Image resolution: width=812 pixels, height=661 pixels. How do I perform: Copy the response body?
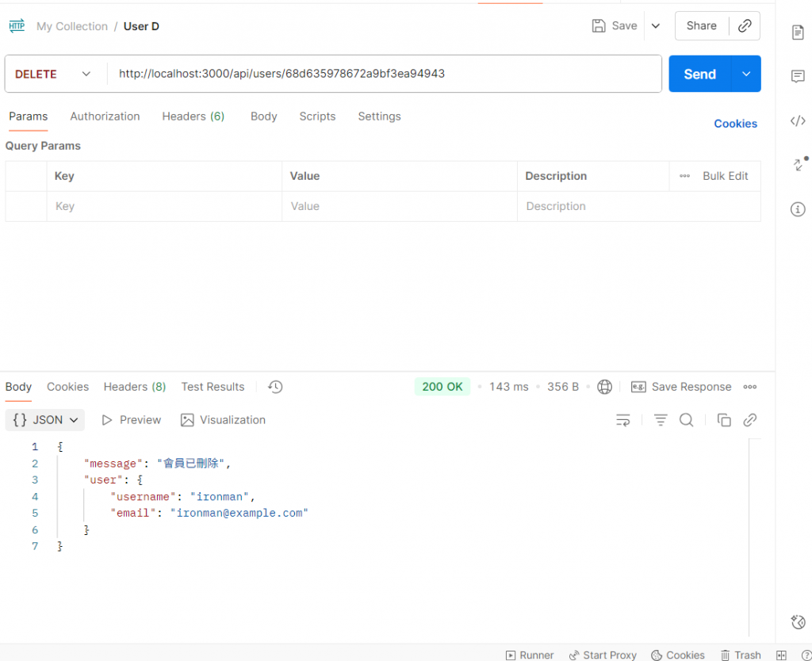tap(723, 420)
